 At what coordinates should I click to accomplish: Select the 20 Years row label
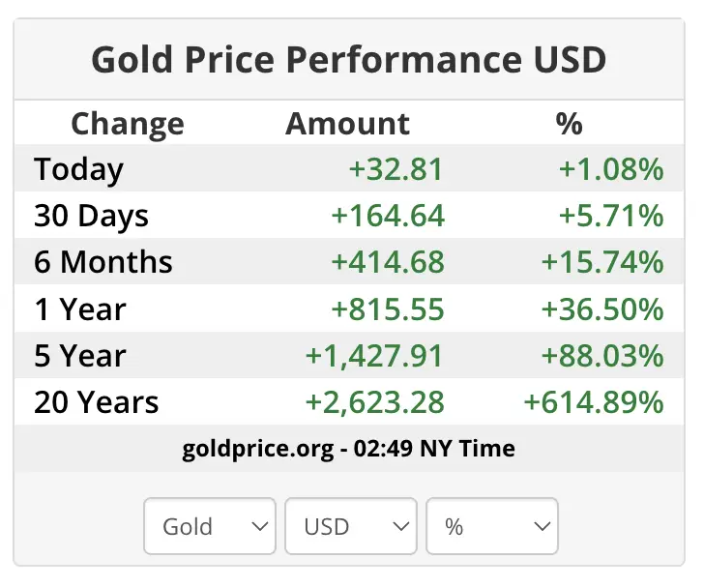click(x=96, y=402)
